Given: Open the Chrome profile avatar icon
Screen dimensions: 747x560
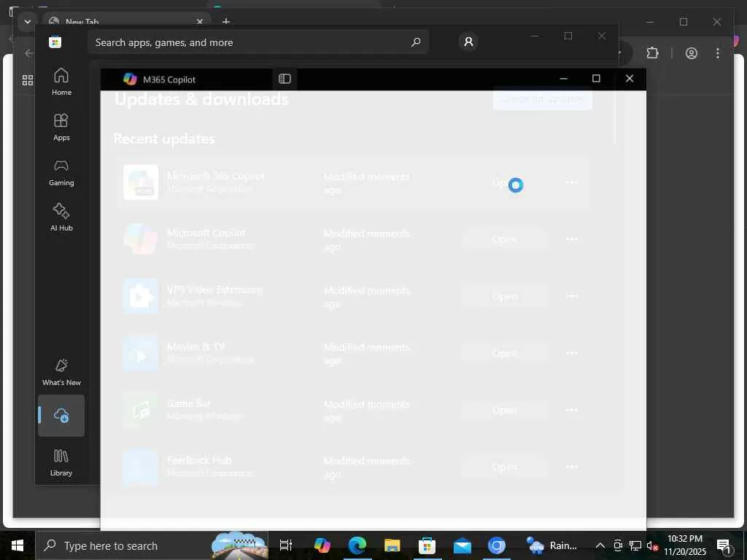Looking at the screenshot, I should pyautogui.click(x=692, y=52).
